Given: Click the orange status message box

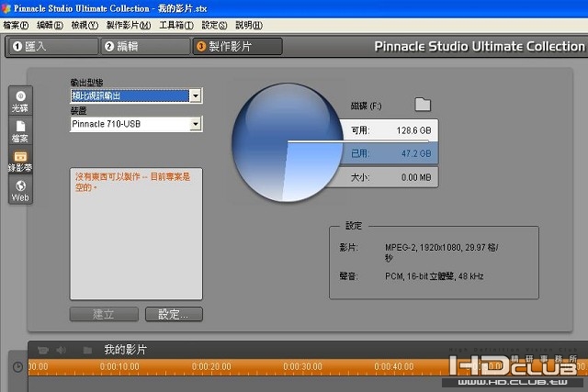Looking at the screenshot, I should tap(136, 233).
